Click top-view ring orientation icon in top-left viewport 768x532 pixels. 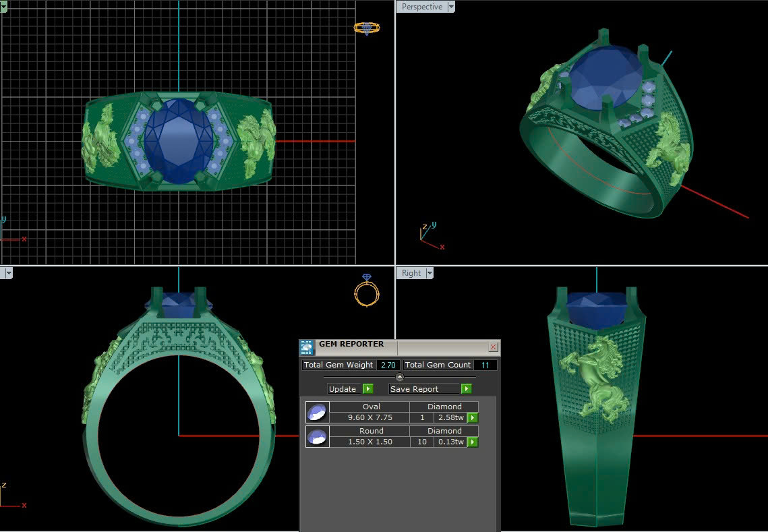367,28
